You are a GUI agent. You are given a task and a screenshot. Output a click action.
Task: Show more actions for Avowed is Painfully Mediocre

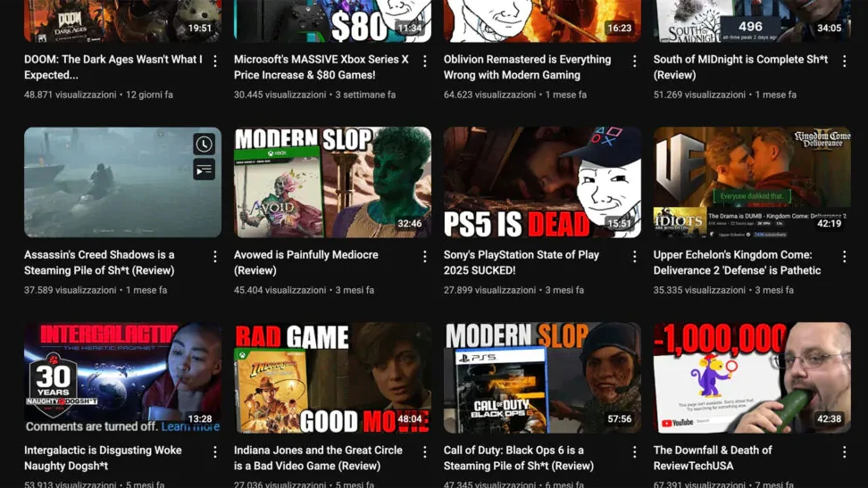click(425, 257)
